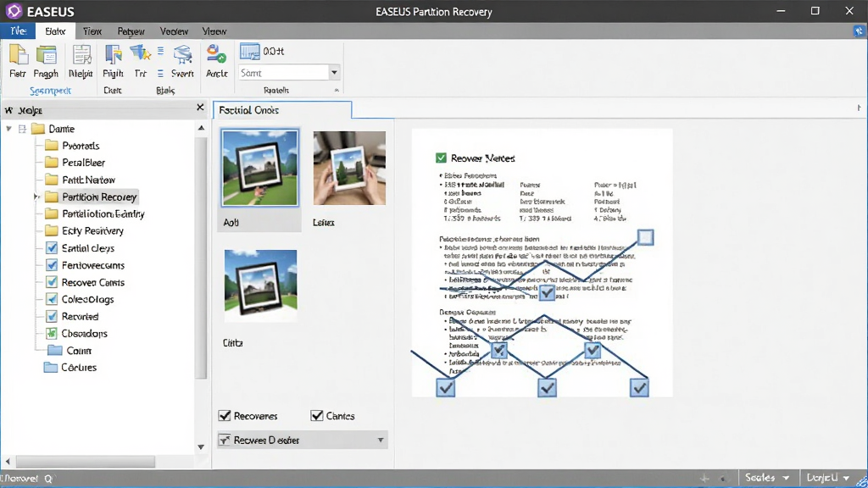Viewport: 868px width, 488px height.
Task: Click the left arrow of horizontal scrollbar
Action: point(7,461)
